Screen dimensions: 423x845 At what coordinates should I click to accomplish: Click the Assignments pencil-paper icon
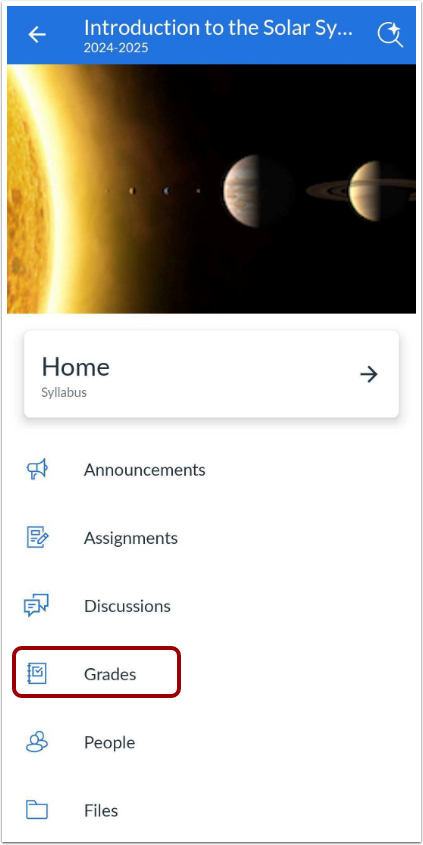[38, 537]
